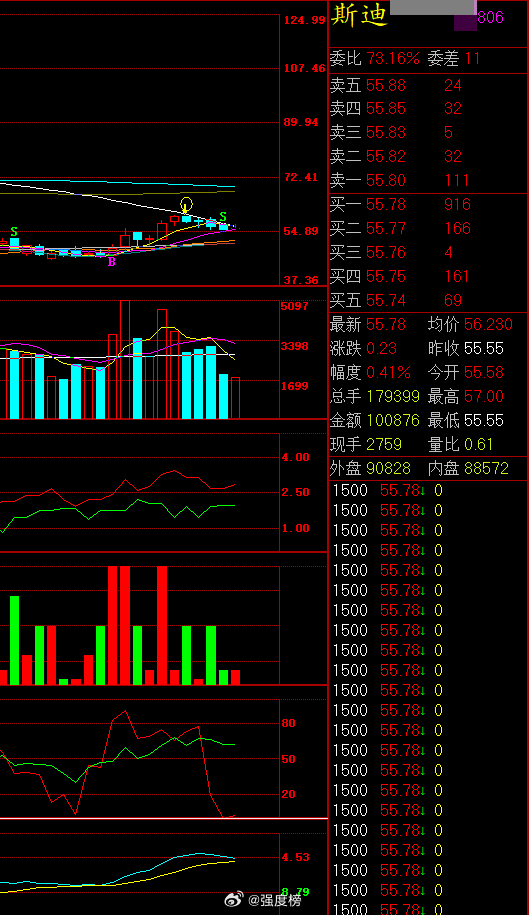The width and height of the screenshot is (529, 915).
Task: Click the 最低 low price value
Action: 484,420
